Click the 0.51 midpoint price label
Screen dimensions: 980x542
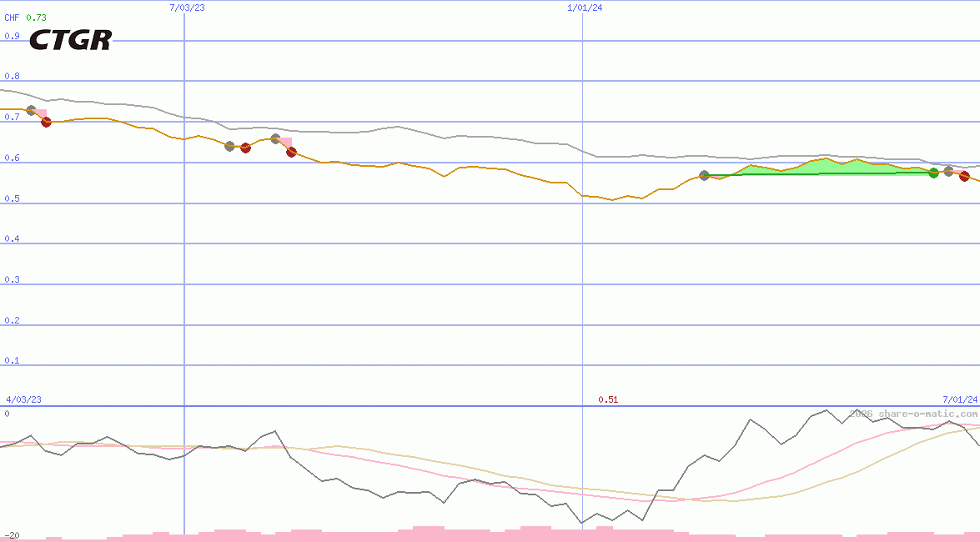610,399
